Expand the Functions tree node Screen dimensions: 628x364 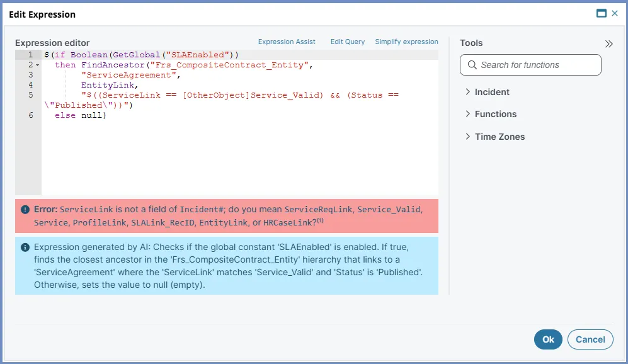click(x=467, y=114)
